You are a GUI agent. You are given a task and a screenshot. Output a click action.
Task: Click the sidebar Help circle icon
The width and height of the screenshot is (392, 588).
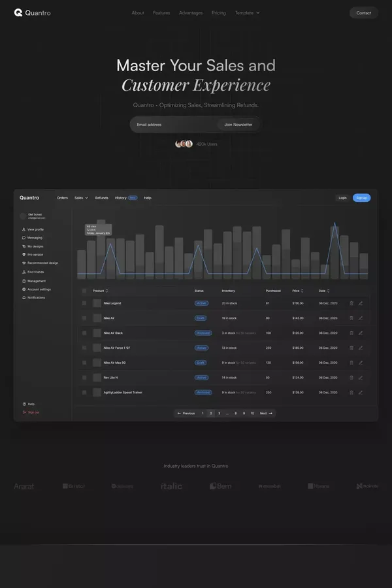pyautogui.click(x=24, y=404)
